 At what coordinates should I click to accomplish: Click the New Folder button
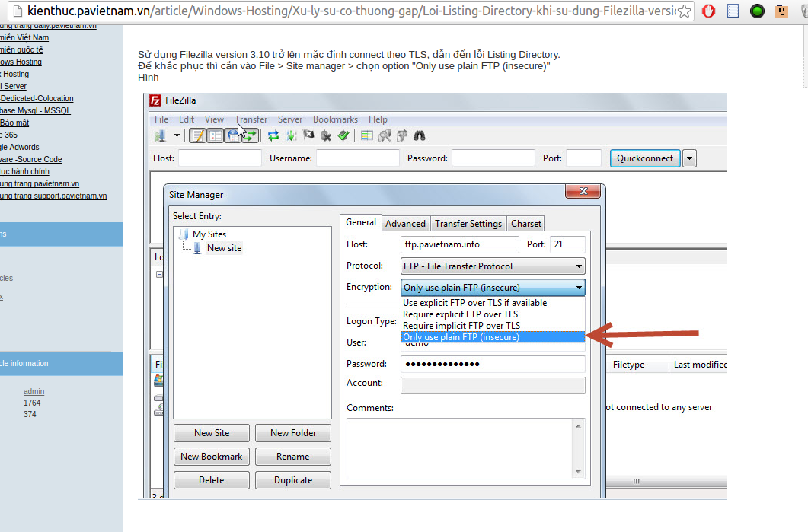tap(293, 433)
